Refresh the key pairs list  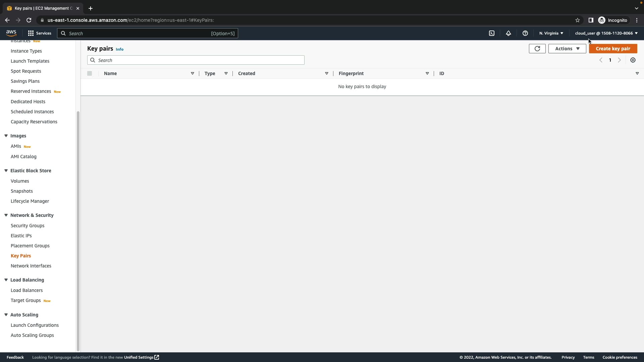click(x=537, y=49)
